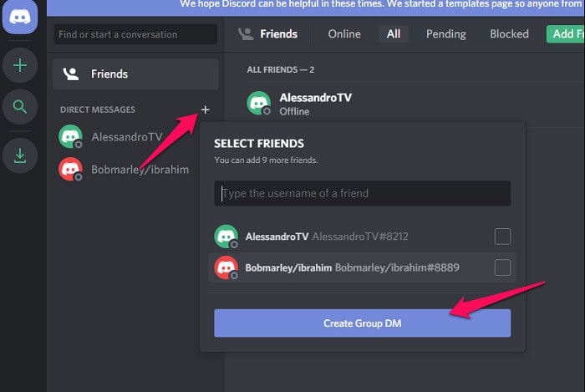
Task: Select the Friends item in the sidebar
Action: tap(135, 74)
